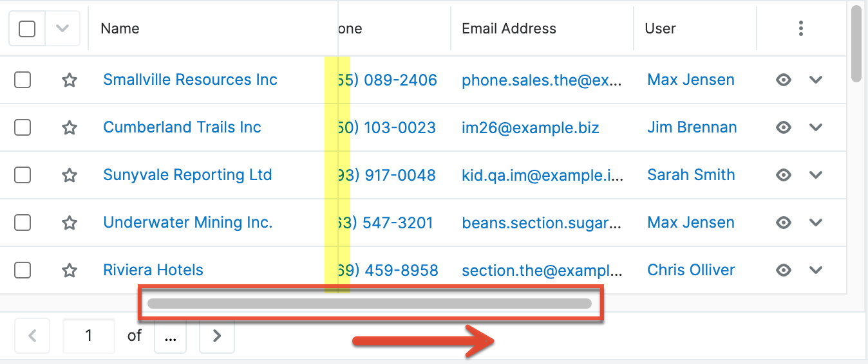Favorite Smallville Resources Inc with star

pyautogui.click(x=70, y=80)
